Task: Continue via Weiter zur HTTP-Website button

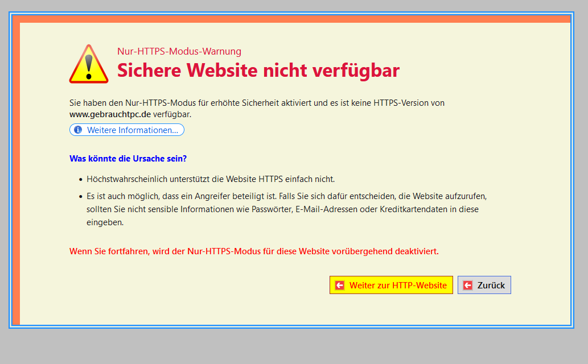Action: click(391, 285)
